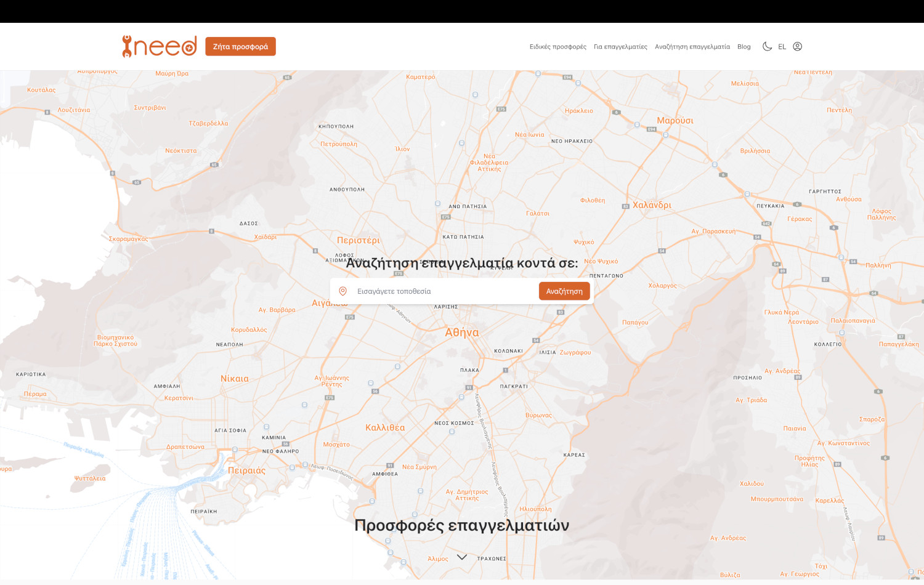Click the location pin icon in the search box
The height and width of the screenshot is (585, 924).
[x=343, y=291]
